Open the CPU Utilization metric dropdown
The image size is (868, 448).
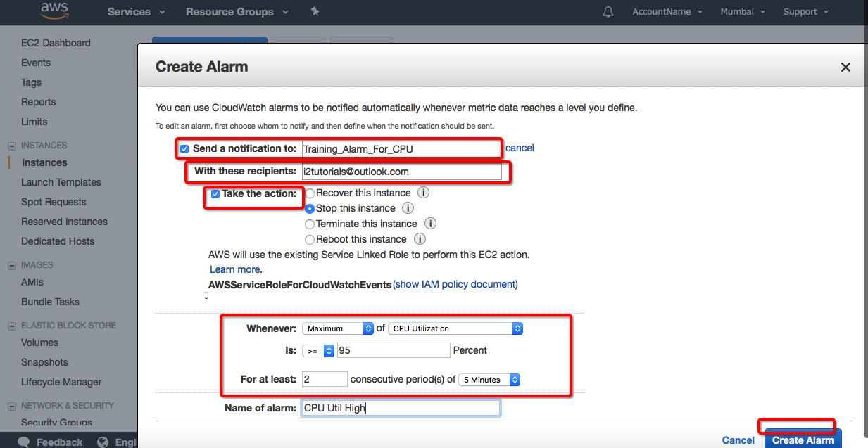(x=455, y=328)
